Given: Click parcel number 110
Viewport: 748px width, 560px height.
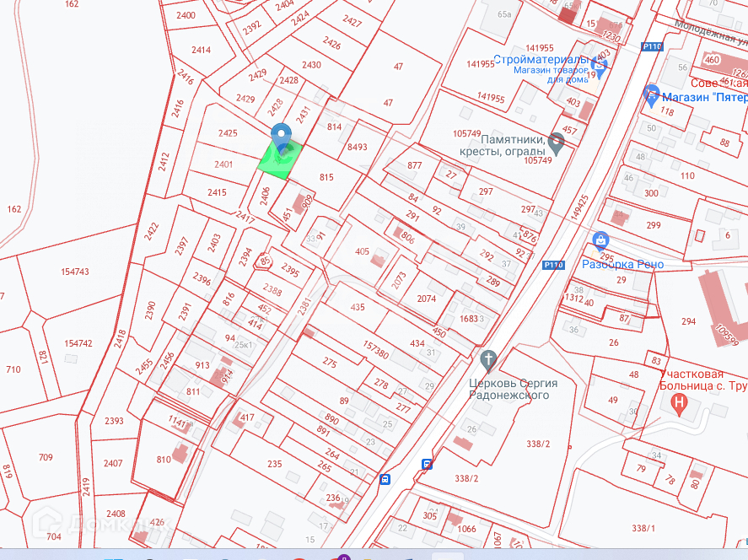Looking at the screenshot, I should click(687, 175).
